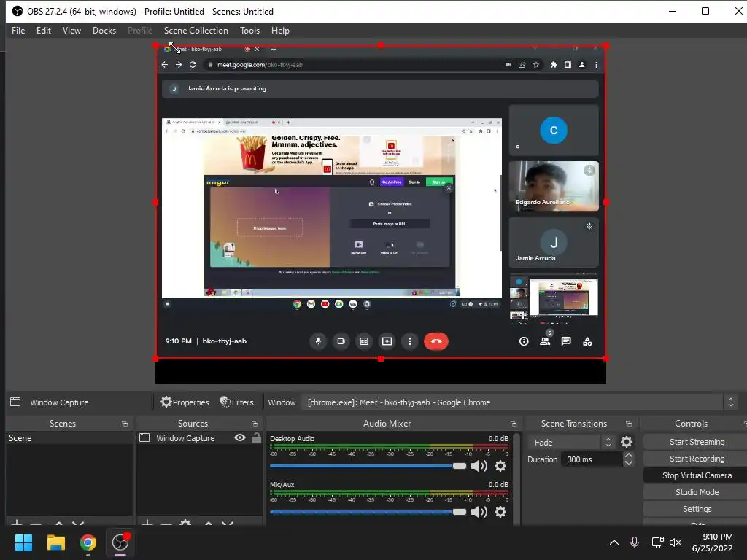The height and width of the screenshot is (560, 747).
Task: Open the Properties gear for Window Capture
Action: click(x=185, y=402)
